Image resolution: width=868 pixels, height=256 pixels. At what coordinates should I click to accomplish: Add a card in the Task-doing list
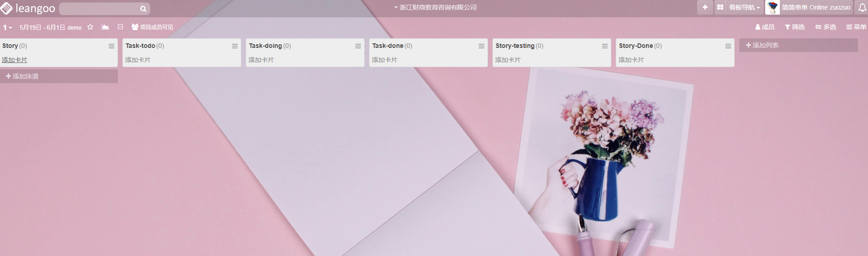point(261,60)
